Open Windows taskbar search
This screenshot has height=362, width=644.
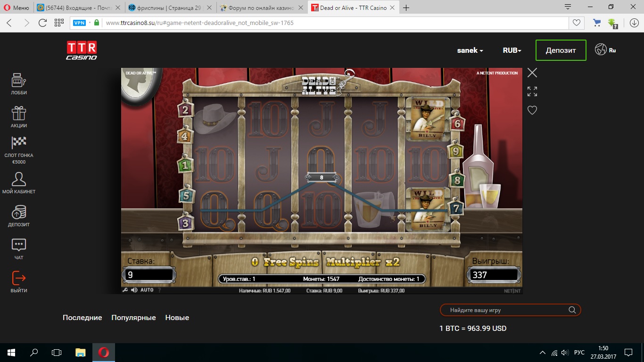[x=34, y=352]
